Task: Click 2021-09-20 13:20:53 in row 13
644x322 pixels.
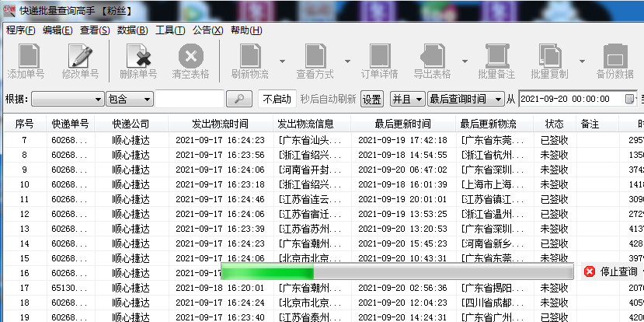Action: (402, 229)
